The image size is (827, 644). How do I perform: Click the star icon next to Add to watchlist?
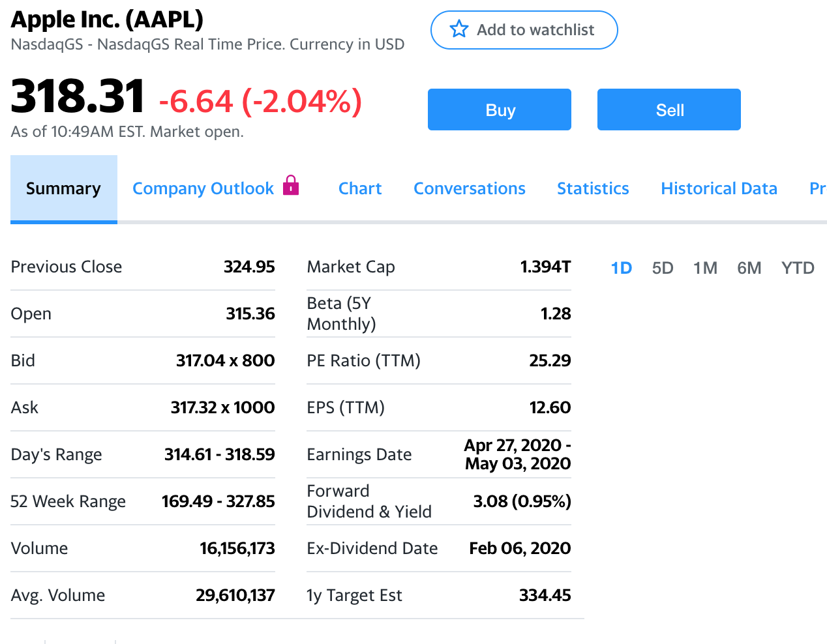click(x=459, y=29)
